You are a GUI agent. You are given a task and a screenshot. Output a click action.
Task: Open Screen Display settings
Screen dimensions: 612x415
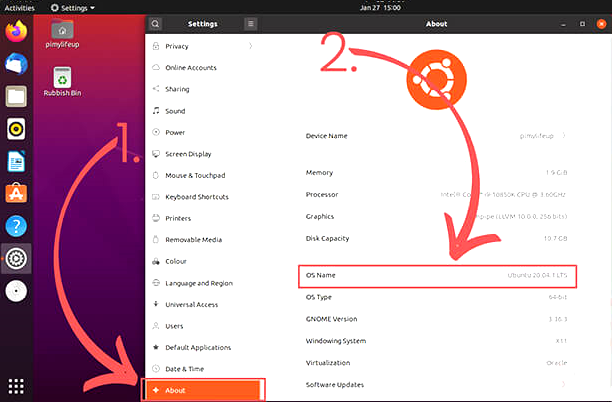click(202, 154)
